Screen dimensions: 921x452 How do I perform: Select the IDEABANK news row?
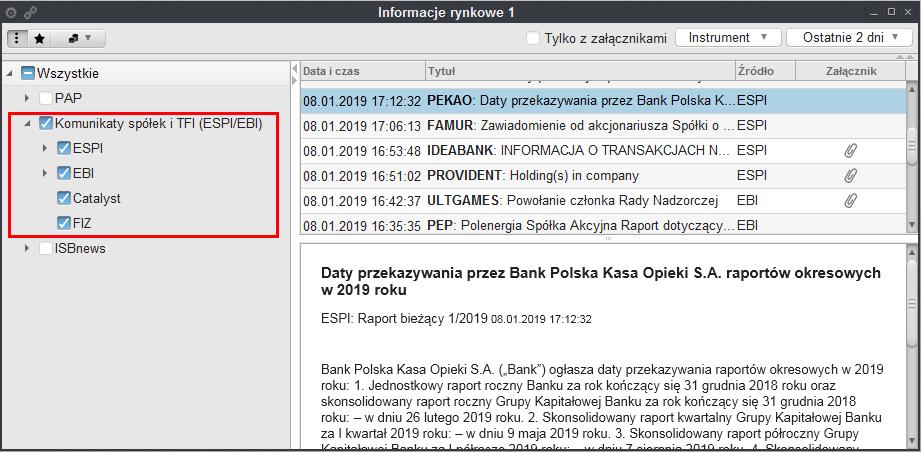click(x=603, y=151)
